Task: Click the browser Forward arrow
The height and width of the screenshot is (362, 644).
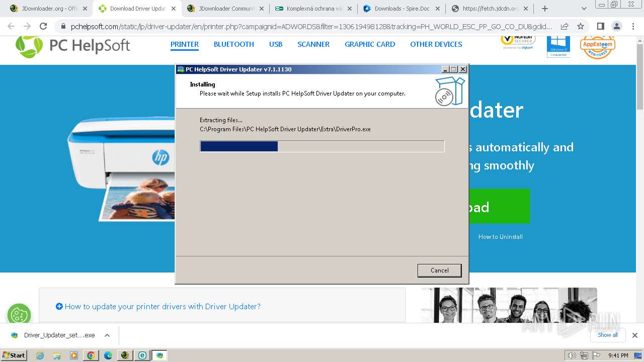Action: pyautogui.click(x=27, y=27)
